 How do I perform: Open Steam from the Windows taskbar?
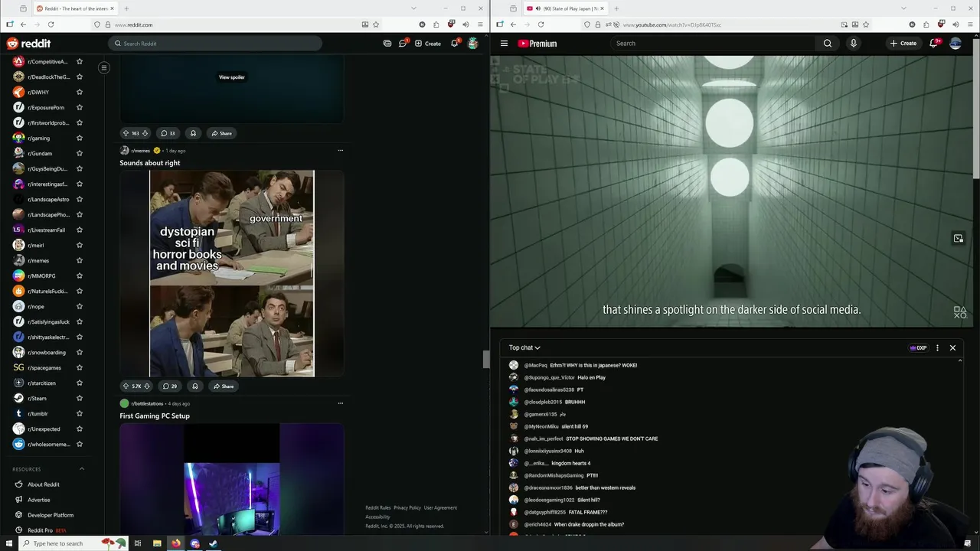coord(214,543)
